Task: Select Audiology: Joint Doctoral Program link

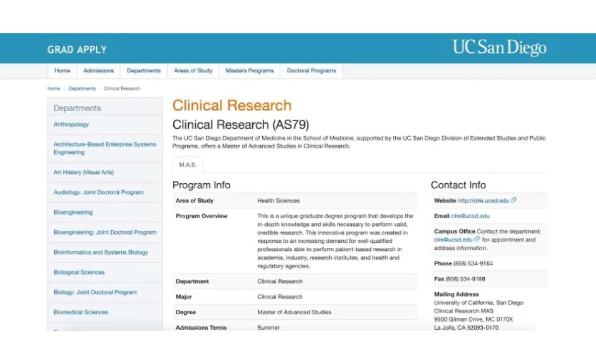Action: (x=98, y=192)
